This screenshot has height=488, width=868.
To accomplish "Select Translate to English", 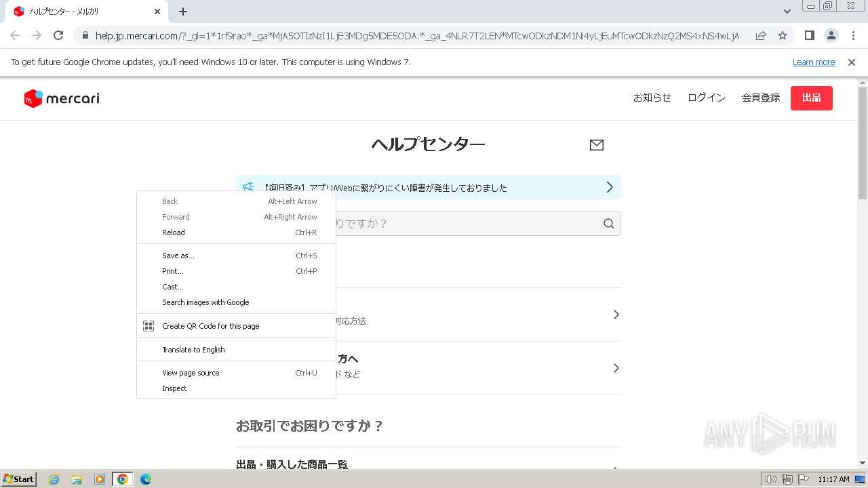I will [236, 350].
